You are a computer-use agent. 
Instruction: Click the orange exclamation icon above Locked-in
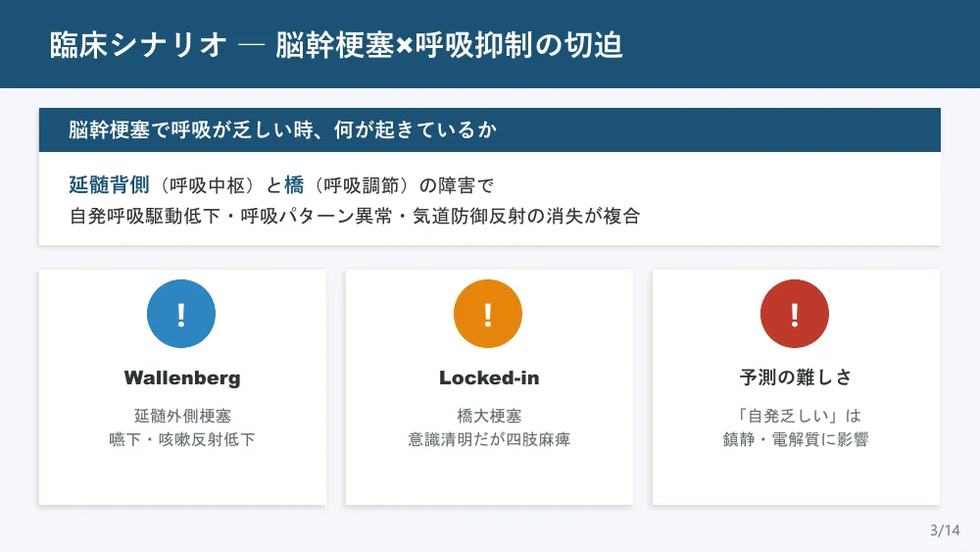(x=488, y=313)
